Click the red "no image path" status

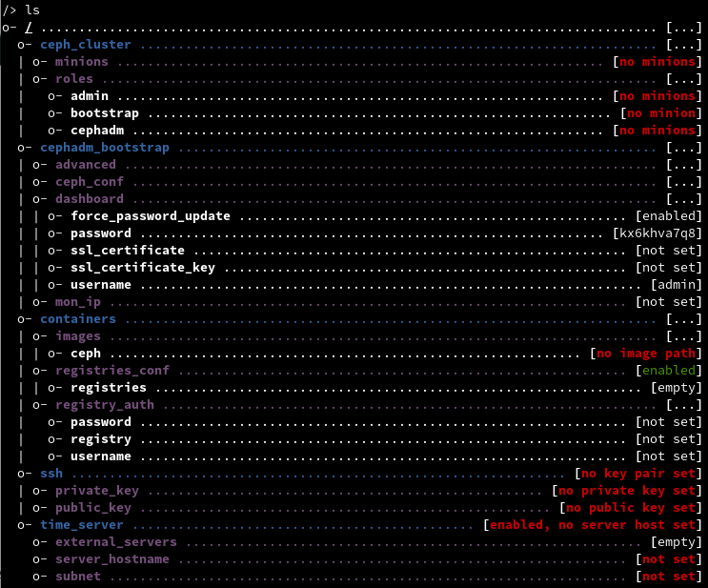(x=645, y=354)
